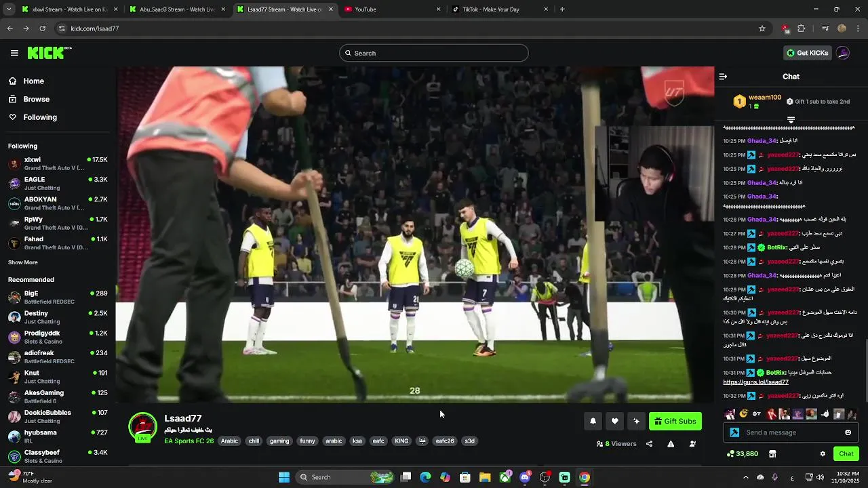Image resolution: width=868 pixels, height=488 pixels.
Task: Show hidden system tray icons
Action: (x=745, y=477)
